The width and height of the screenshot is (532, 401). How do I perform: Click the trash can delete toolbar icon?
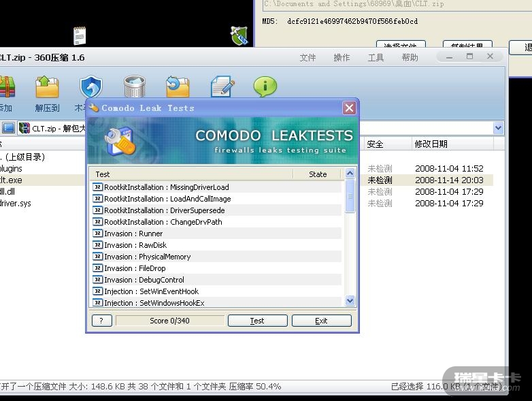pyautogui.click(x=135, y=86)
